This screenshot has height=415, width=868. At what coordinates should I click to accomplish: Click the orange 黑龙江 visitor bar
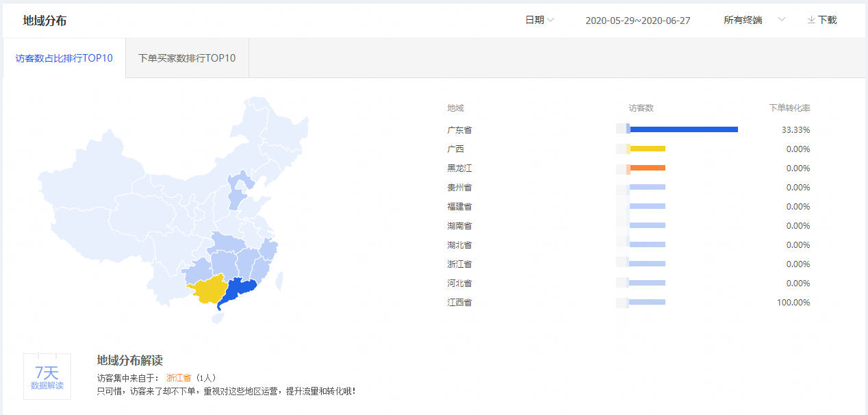click(647, 168)
